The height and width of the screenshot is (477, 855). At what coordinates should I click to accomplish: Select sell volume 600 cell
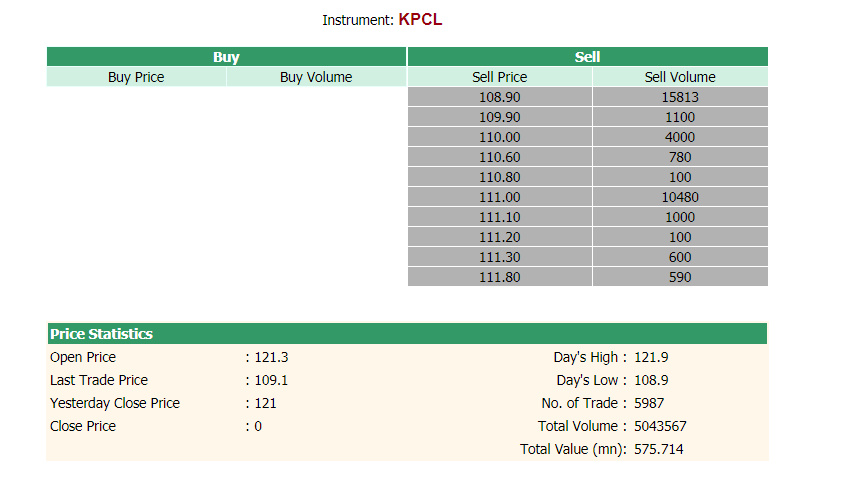(x=680, y=257)
